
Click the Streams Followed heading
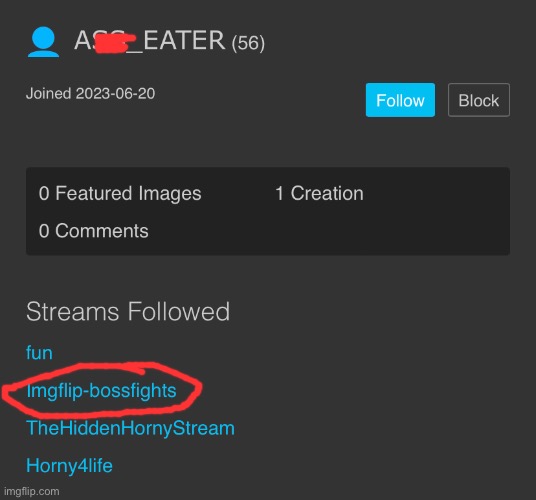pyautogui.click(x=128, y=311)
